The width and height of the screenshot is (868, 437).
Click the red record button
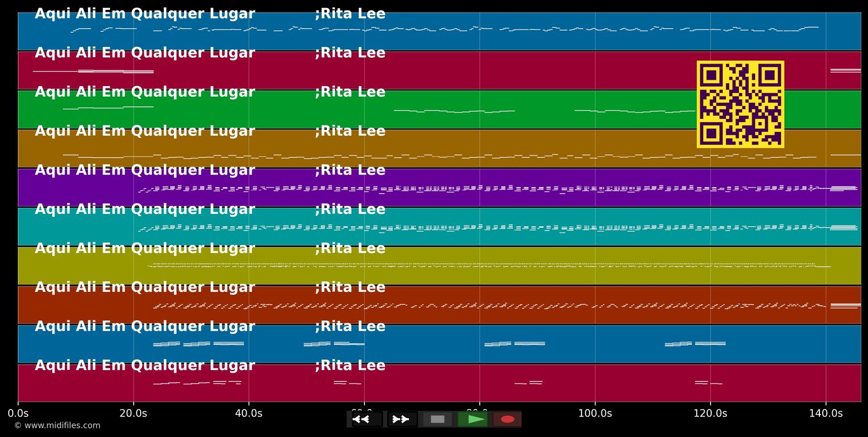click(507, 419)
